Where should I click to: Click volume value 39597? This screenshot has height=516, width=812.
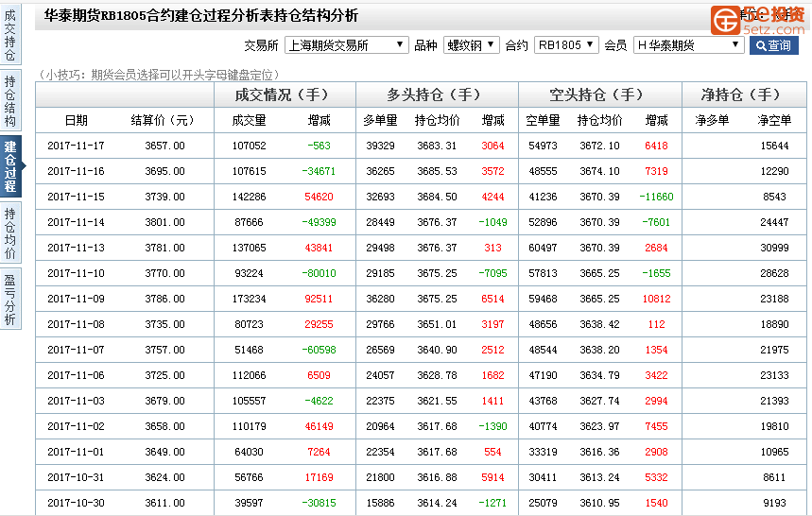(250, 503)
